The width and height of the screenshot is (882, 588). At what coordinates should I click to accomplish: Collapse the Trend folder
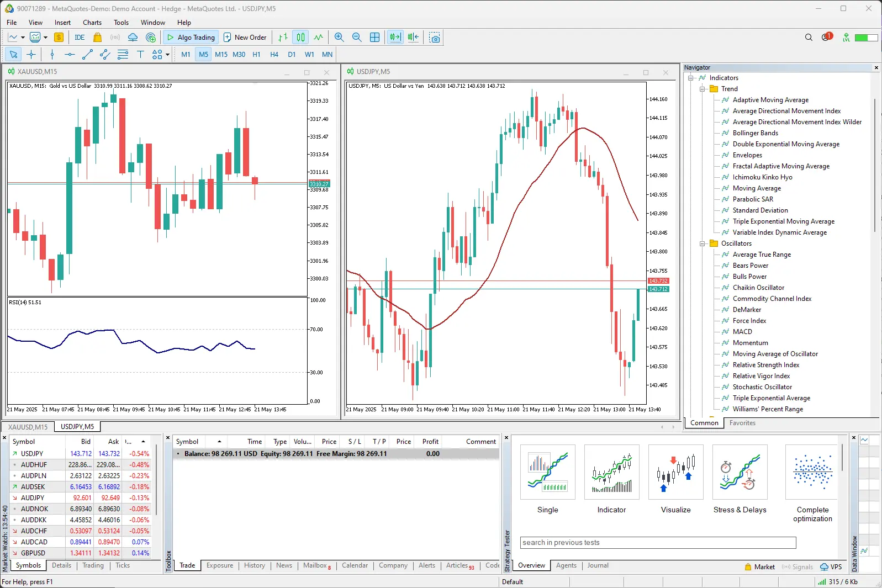(702, 89)
